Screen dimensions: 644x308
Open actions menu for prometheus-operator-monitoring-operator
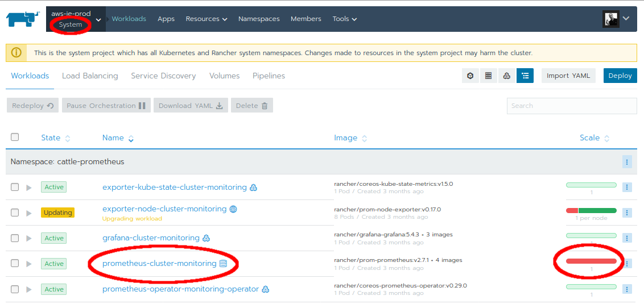pos(627,289)
